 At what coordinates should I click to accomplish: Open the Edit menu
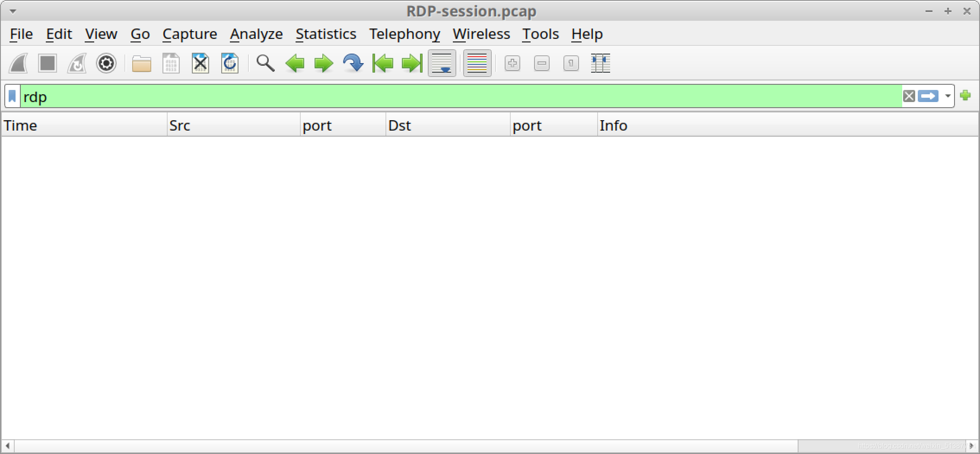tap(59, 34)
